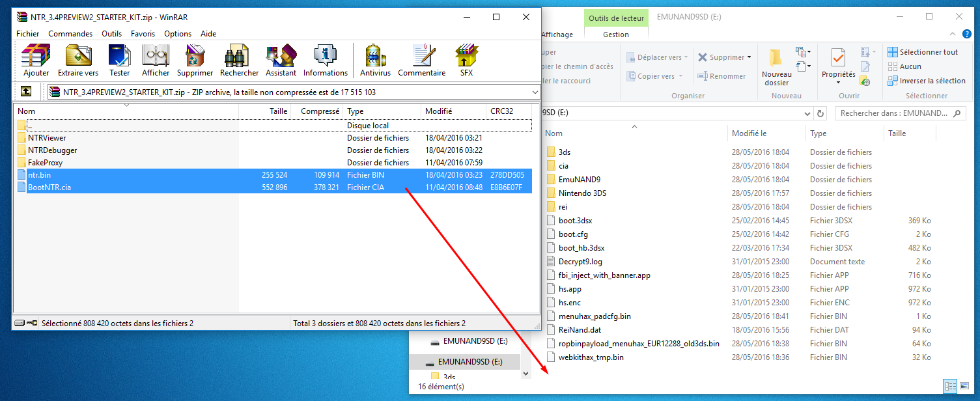Screen dimensions: 980x401
Task: Refresh the Explorer folder view
Action: click(820, 113)
